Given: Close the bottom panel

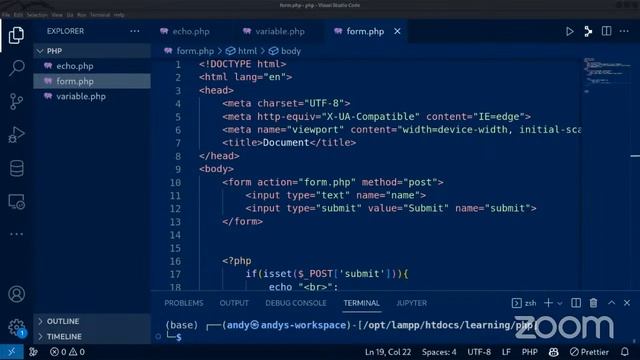Looking at the screenshot, I should pyautogui.click(x=627, y=303).
